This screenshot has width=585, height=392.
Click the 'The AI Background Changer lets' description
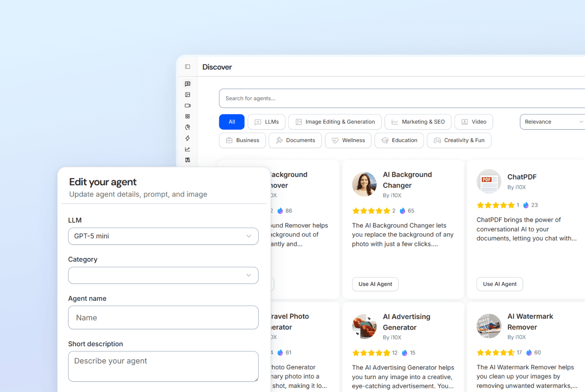(403, 235)
